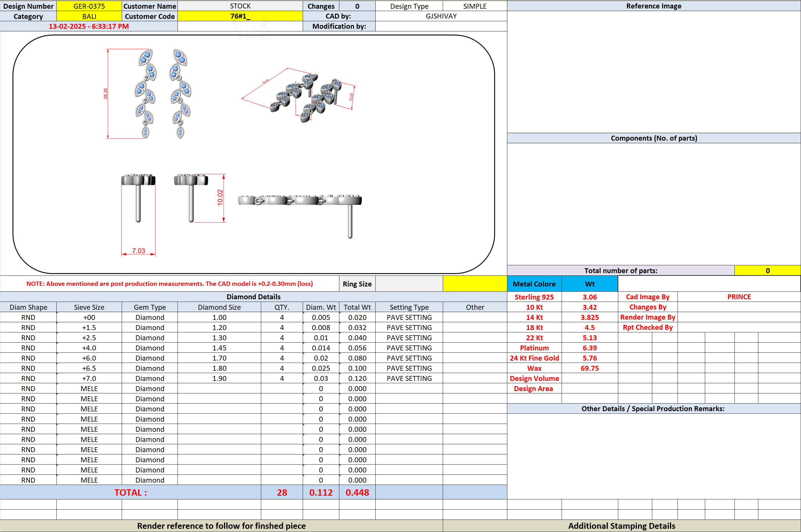Click the total diam weight 0.112
The height and width of the screenshot is (532, 801).
[321, 492]
